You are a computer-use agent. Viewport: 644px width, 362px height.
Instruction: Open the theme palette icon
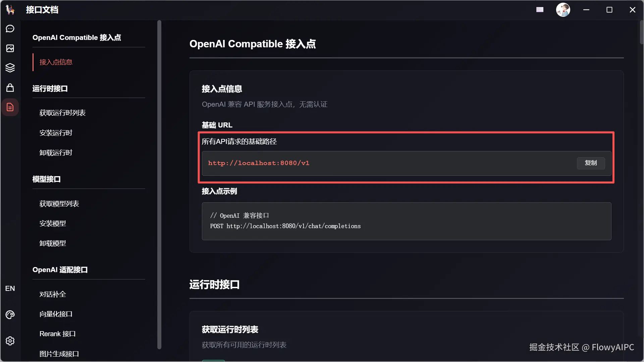coord(10,315)
